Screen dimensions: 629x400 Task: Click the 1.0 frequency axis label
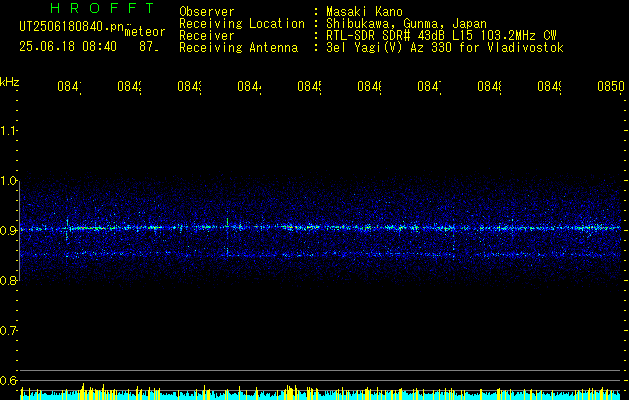pos(9,181)
